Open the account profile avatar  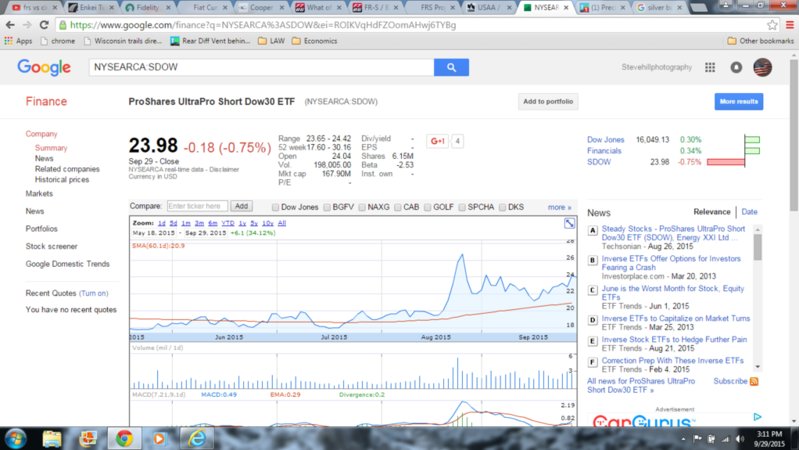coord(762,67)
